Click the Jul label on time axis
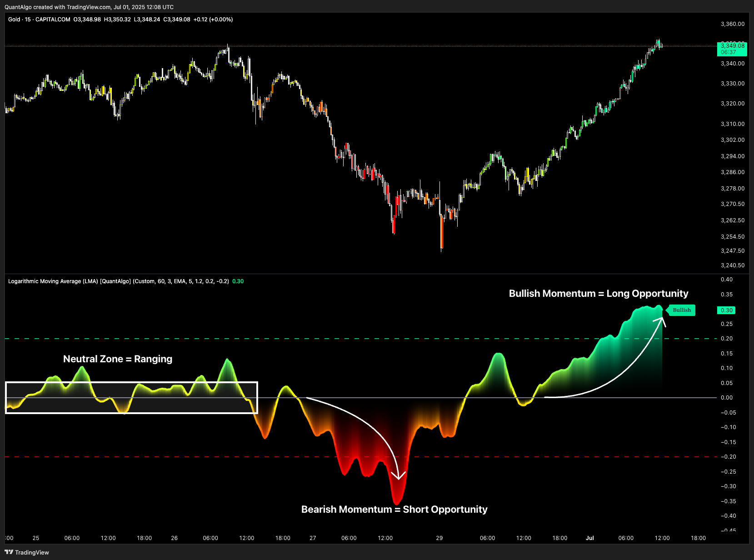Image resolution: width=754 pixels, height=560 pixels. 589,538
